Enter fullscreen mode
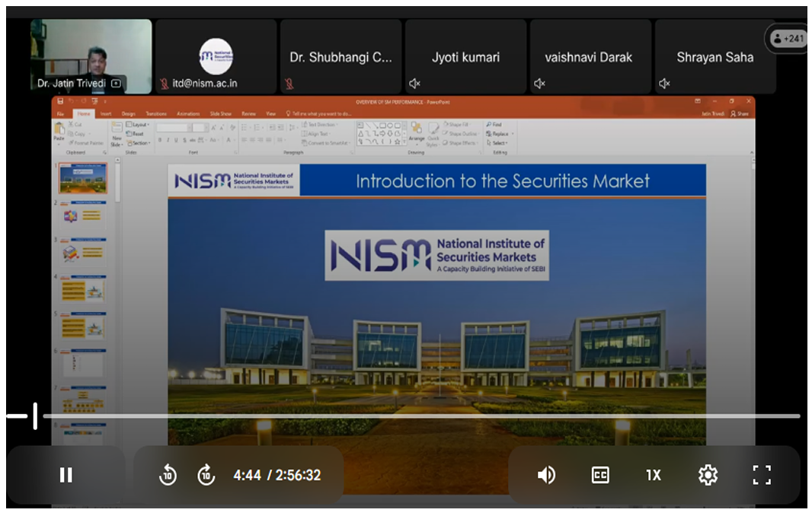The image size is (812, 516). coord(762,475)
